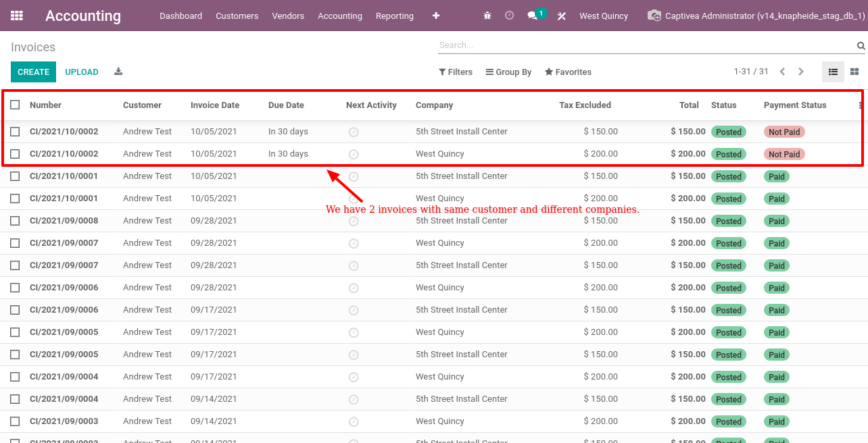868x443 pixels.
Task: Check 5th Street CI/2021/09/0007 row checkbox
Action: (x=15, y=265)
